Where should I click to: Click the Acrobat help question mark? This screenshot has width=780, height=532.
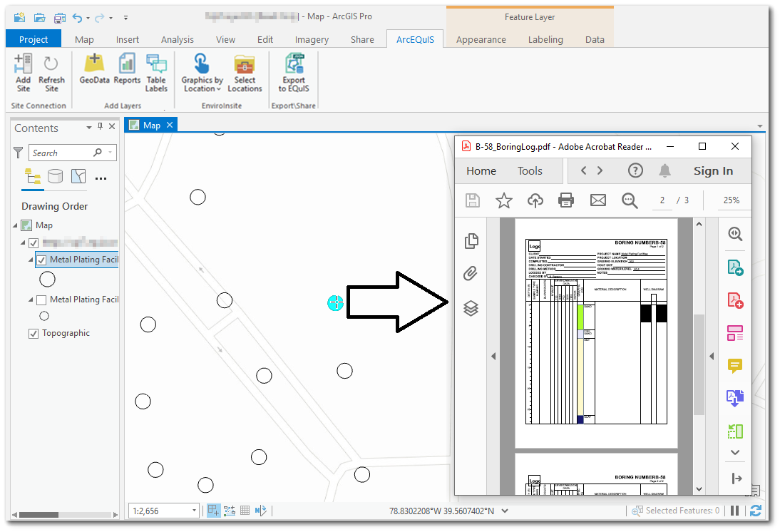[635, 170]
